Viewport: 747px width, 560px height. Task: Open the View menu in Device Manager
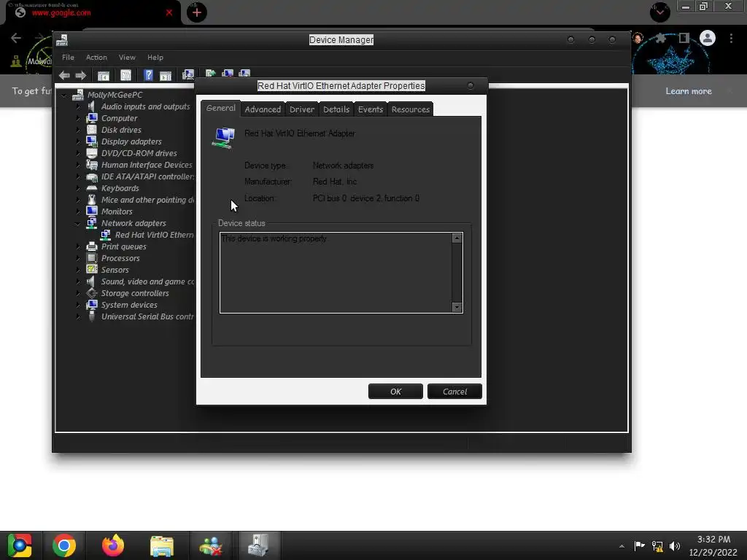(127, 57)
